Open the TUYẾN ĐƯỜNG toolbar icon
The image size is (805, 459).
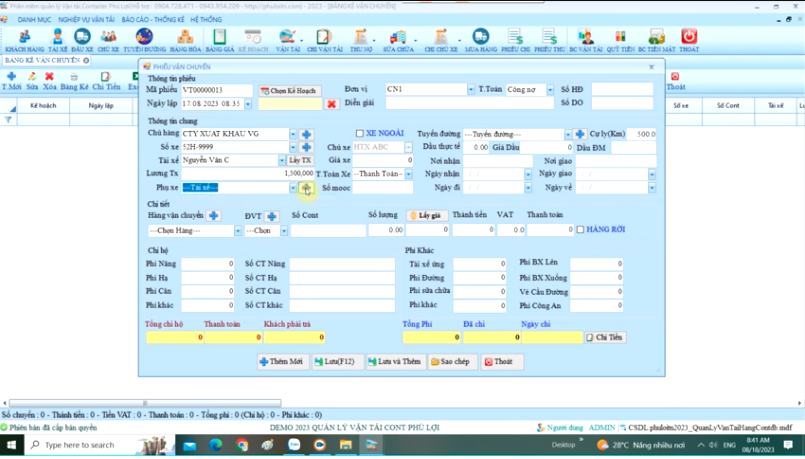(144, 41)
